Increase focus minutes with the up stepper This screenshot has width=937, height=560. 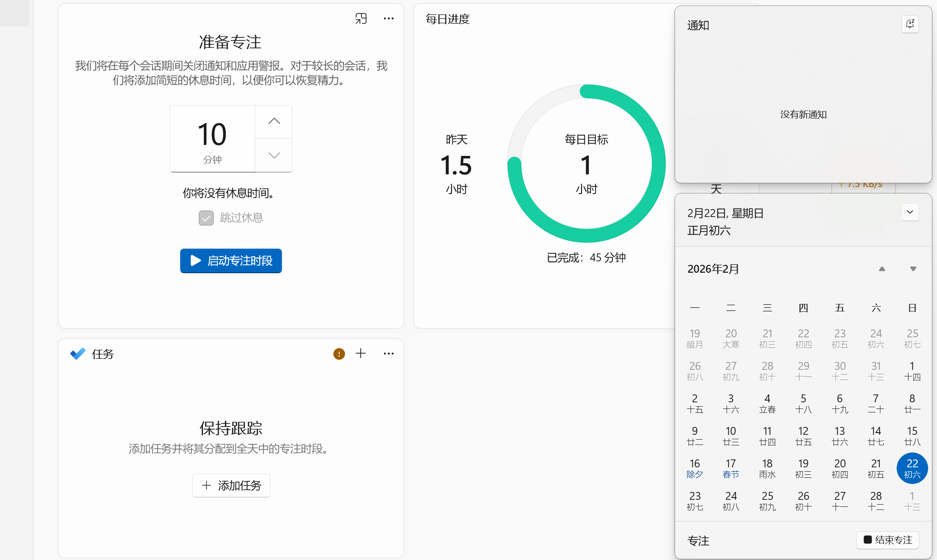[274, 121]
